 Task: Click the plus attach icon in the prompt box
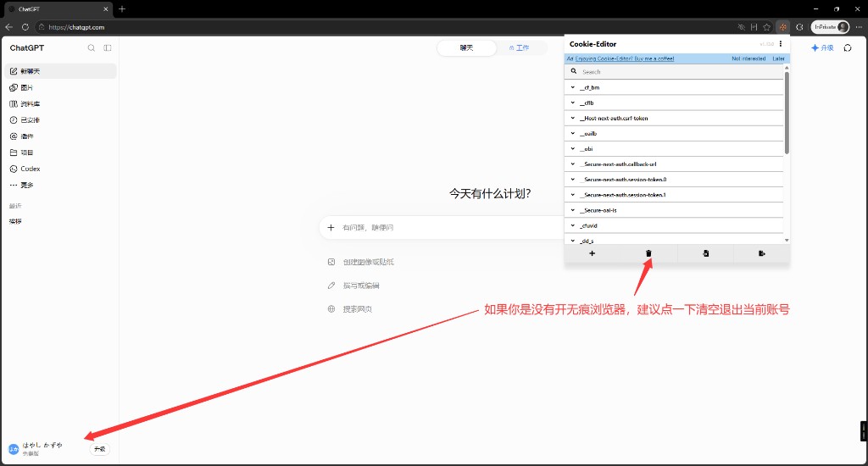pos(331,227)
